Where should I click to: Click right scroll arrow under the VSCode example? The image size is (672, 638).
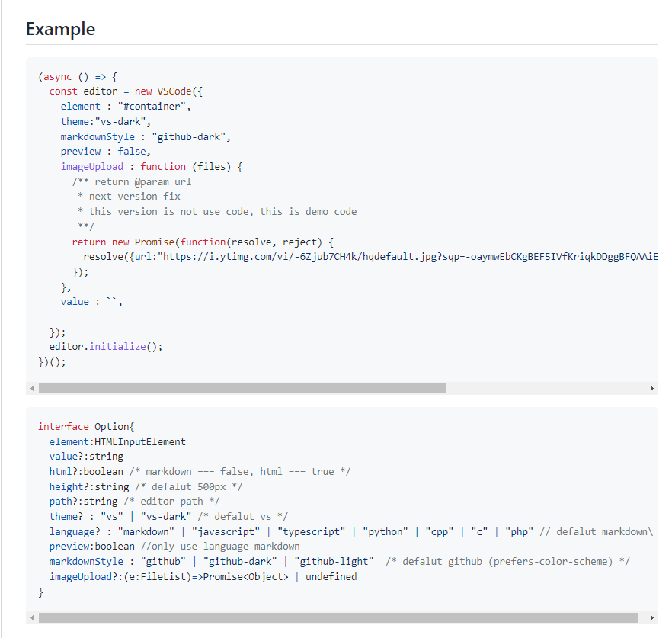pos(651,389)
